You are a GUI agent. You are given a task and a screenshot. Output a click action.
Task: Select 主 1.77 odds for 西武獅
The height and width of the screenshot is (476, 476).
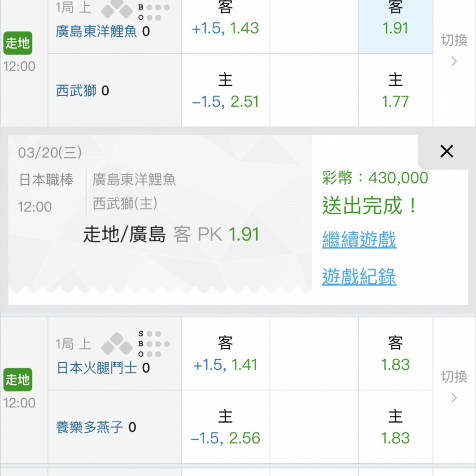pos(396,90)
